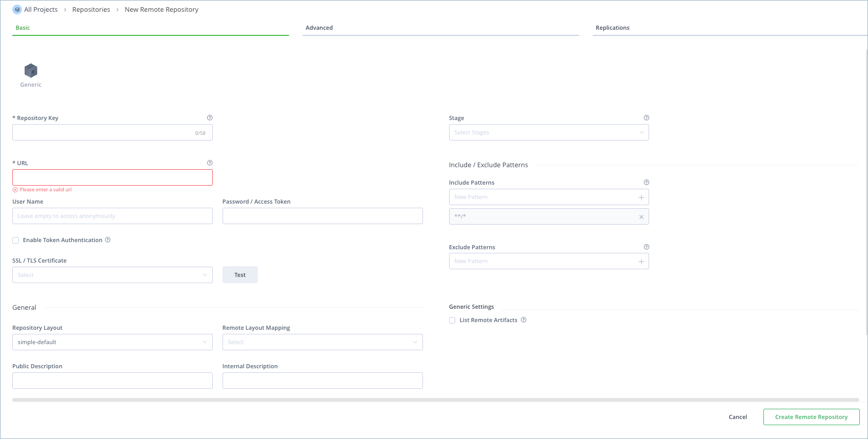Viewport: 868px width, 439px height.
Task: Add new exclude pattern with plus icon
Action: [x=641, y=262]
